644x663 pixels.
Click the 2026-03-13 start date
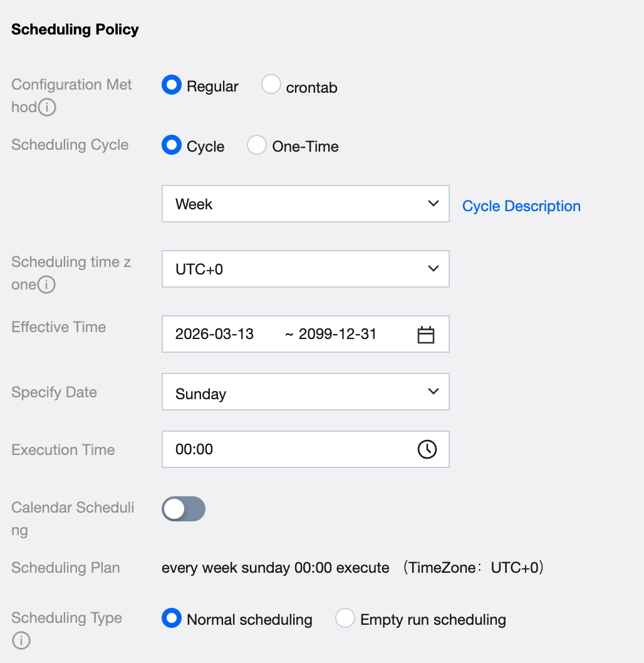click(215, 334)
